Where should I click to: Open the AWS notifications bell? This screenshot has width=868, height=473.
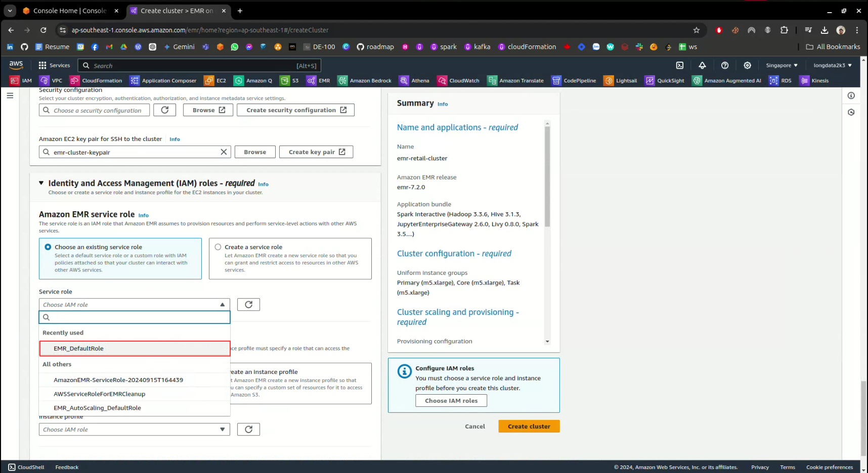702,65
